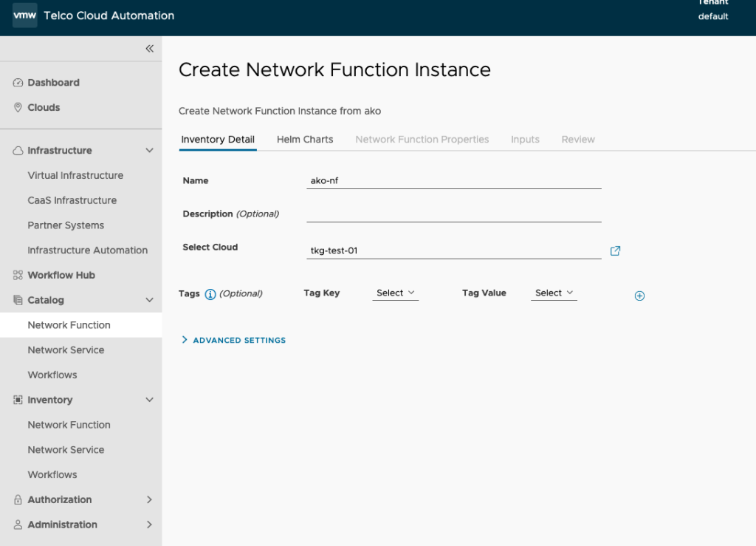Click the Select Cloud field

click(x=454, y=250)
